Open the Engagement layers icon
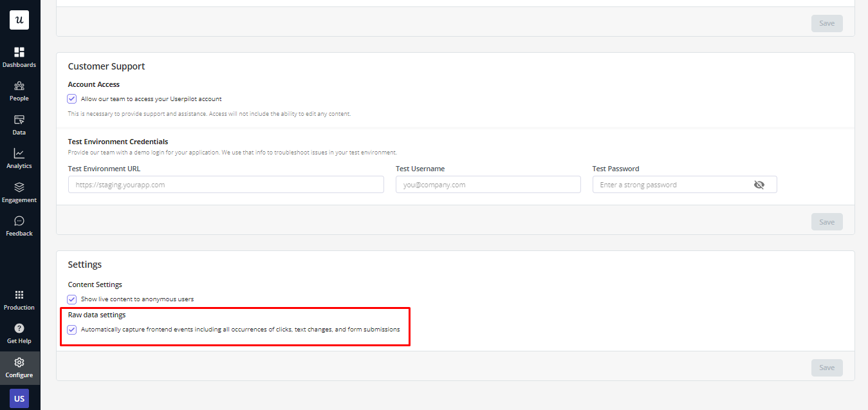Image resolution: width=868 pixels, height=410 pixels. [19, 187]
